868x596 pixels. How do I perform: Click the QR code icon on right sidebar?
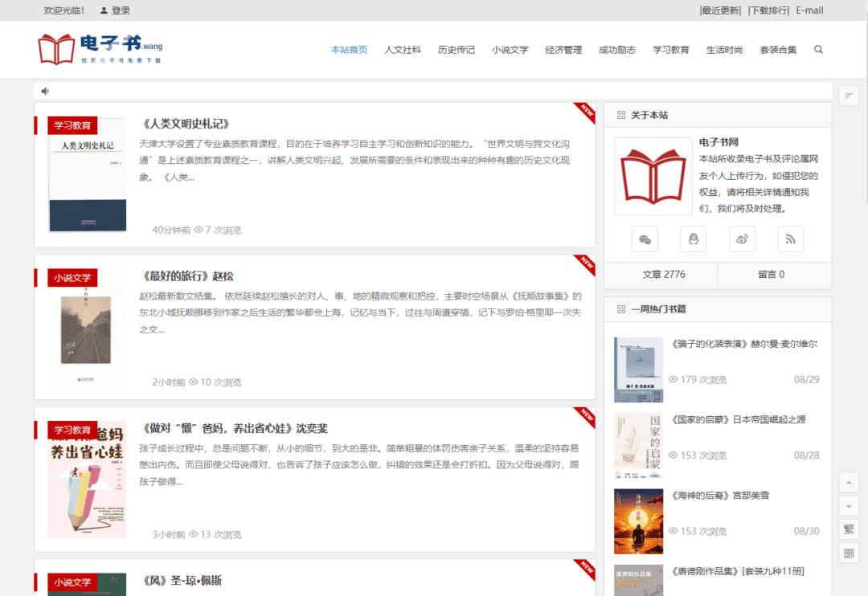(849, 553)
